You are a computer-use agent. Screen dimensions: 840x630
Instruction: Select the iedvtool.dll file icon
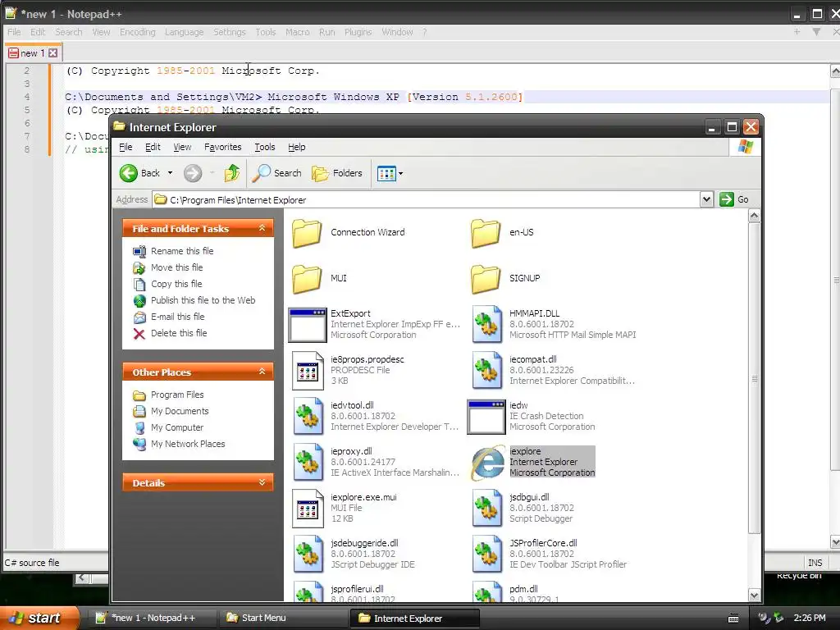click(308, 416)
